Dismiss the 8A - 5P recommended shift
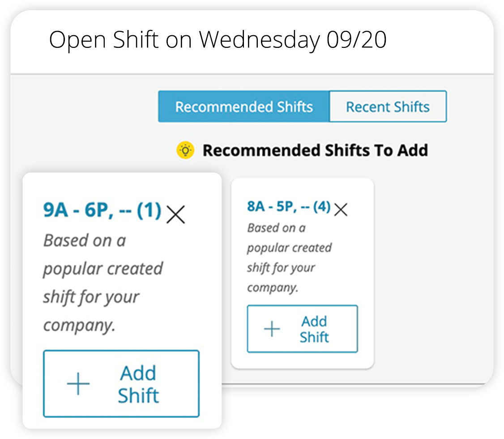Screen dimensions: 504x439 point(341,209)
